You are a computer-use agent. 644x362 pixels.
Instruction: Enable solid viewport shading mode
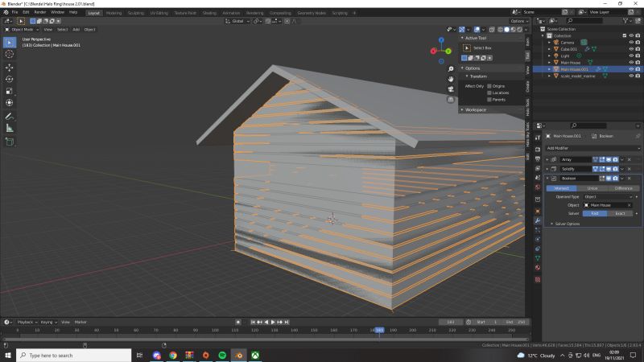tap(507, 30)
